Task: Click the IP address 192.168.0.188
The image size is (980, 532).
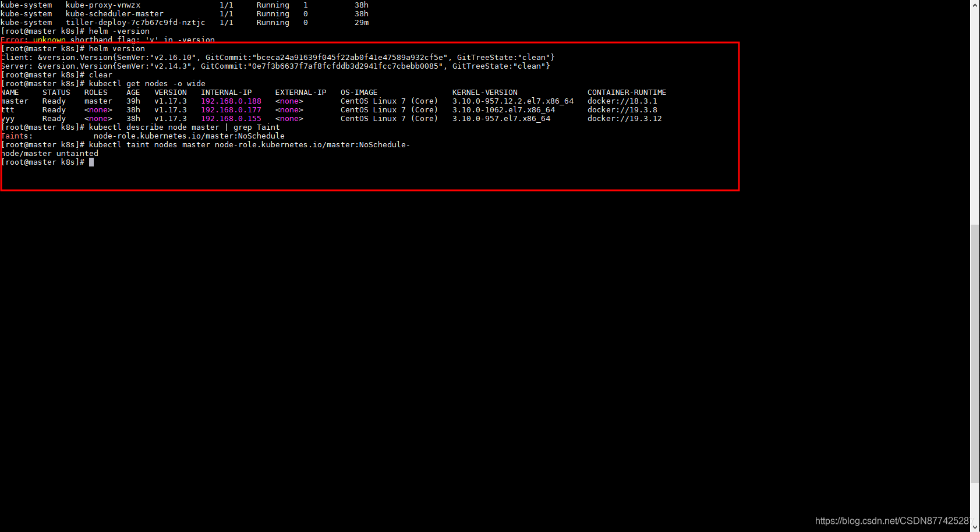Action: [x=231, y=101]
